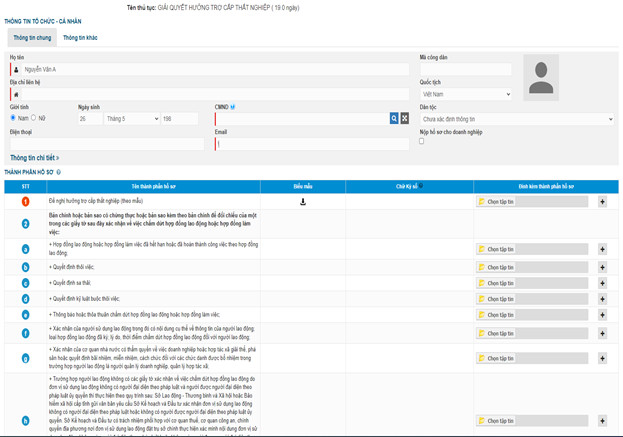623x437 pixels.
Task: Click the Tên thành phần hồ sơ column header
Action: point(153,186)
